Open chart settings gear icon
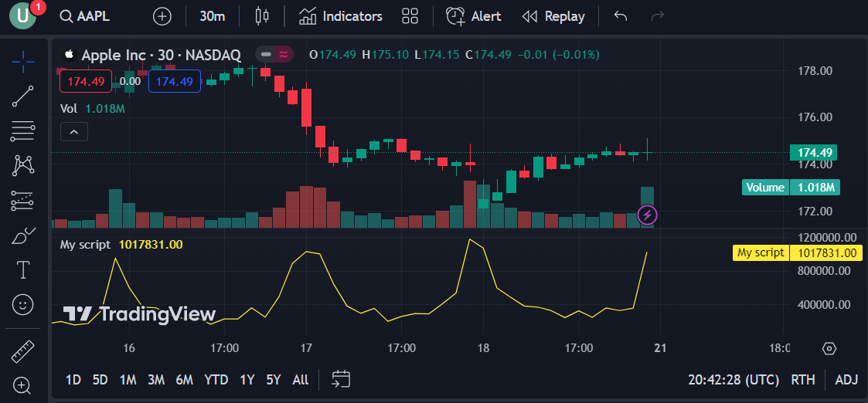The width and height of the screenshot is (868, 403). click(829, 349)
